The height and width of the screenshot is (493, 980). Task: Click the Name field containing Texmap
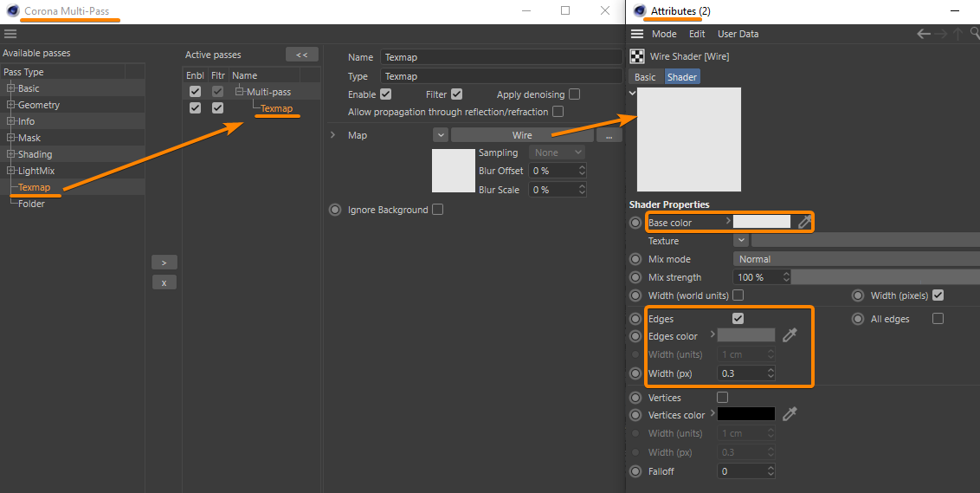[x=501, y=57]
